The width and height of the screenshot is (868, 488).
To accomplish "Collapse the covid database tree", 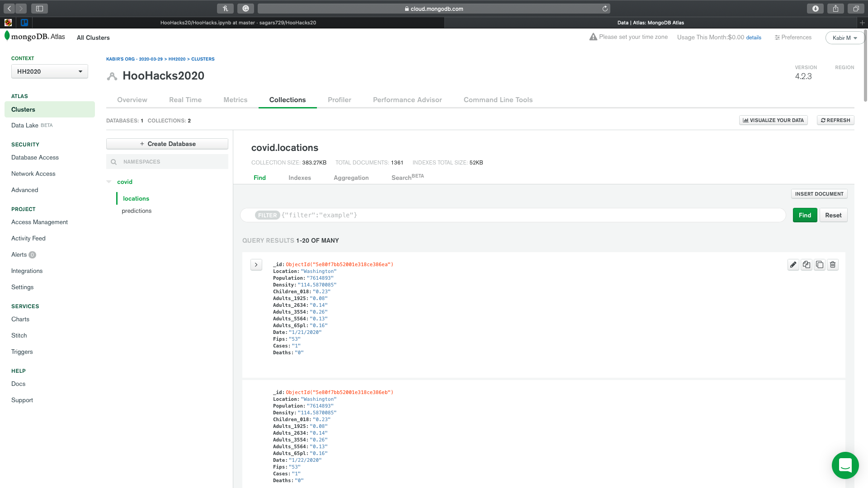I will (109, 182).
